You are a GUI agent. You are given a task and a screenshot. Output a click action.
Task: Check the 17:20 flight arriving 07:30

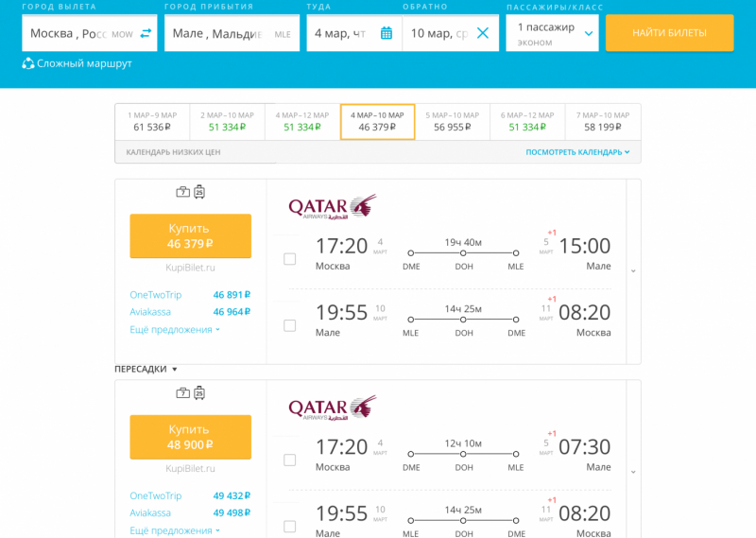point(290,460)
